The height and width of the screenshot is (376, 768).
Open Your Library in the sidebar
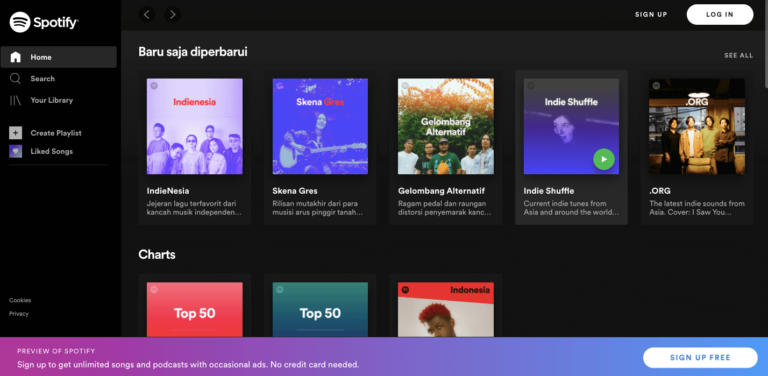[x=59, y=100]
